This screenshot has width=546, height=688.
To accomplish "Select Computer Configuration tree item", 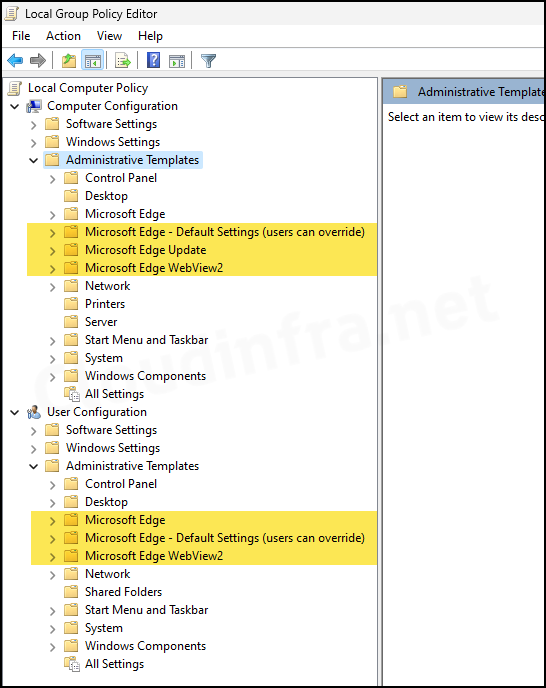I will click(x=112, y=106).
